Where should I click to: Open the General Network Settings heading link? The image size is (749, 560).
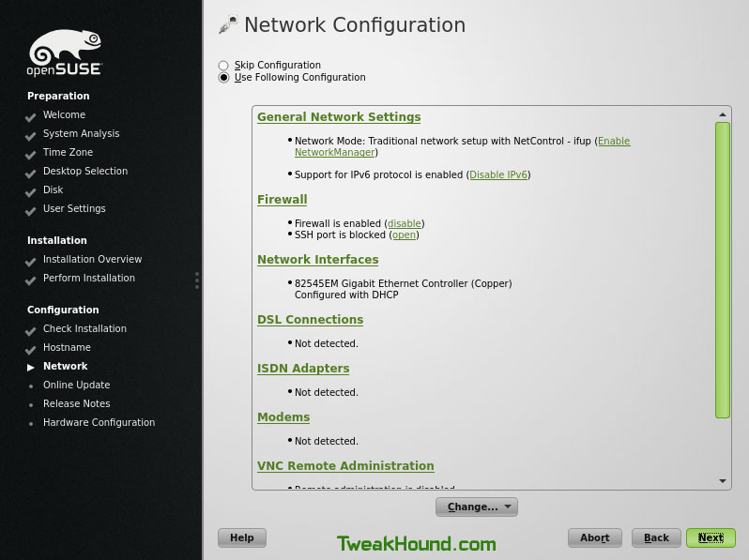tap(339, 117)
